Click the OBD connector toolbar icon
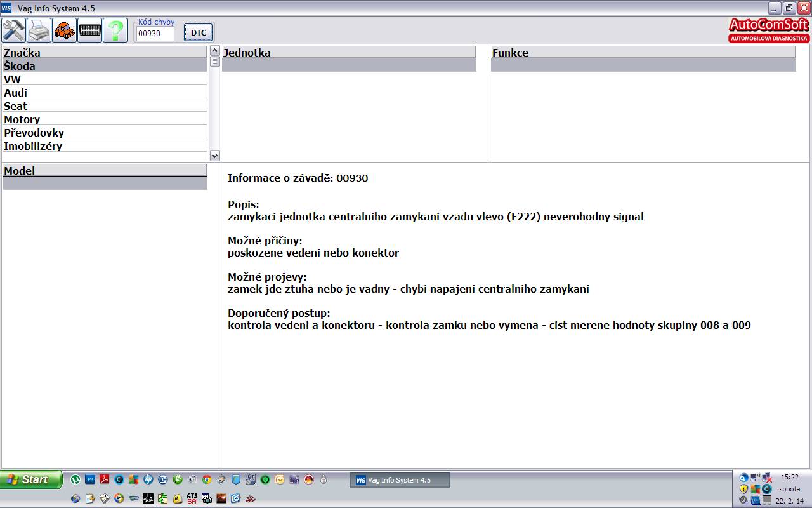This screenshot has height=508, width=812. click(x=89, y=30)
